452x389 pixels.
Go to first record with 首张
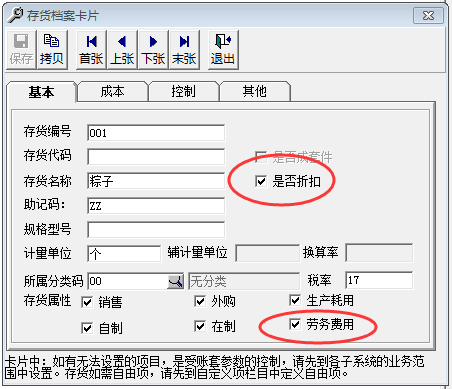pyautogui.click(x=91, y=50)
